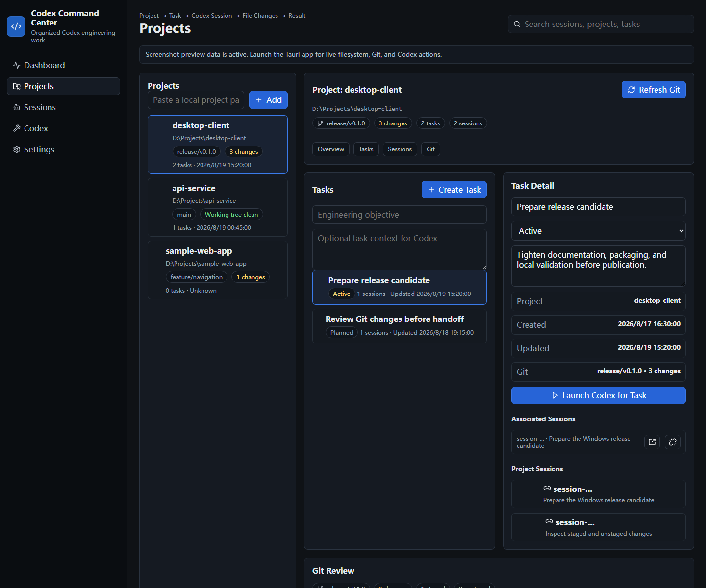
Task: Click the git branch icon in header chip
Action: click(x=320, y=123)
